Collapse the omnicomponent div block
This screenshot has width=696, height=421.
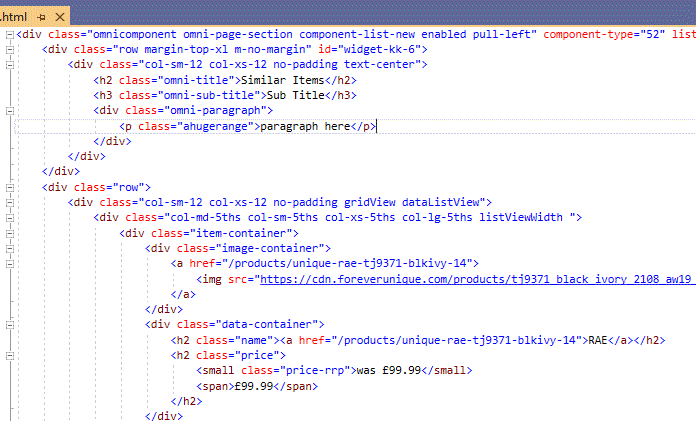click(x=9, y=34)
